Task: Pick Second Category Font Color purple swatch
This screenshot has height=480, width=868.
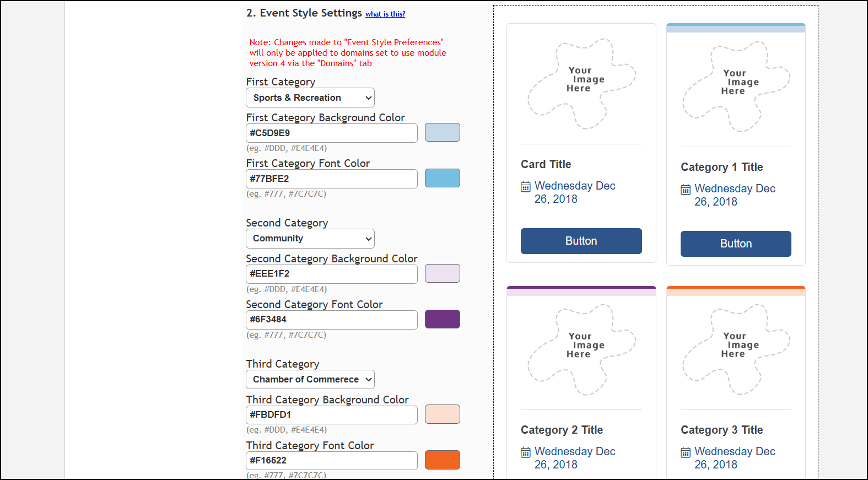Action: pyautogui.click(x=442, y=319)
